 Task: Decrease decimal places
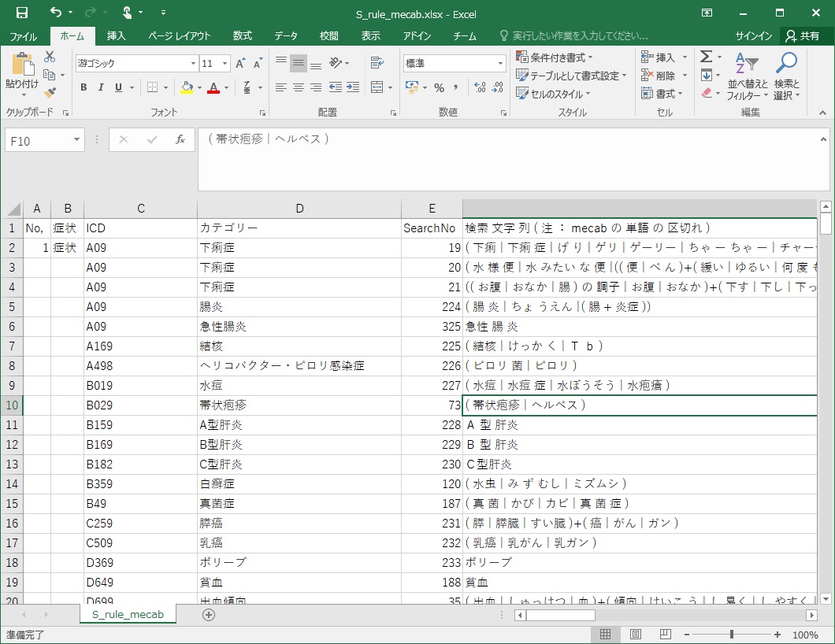click(498, 87)
